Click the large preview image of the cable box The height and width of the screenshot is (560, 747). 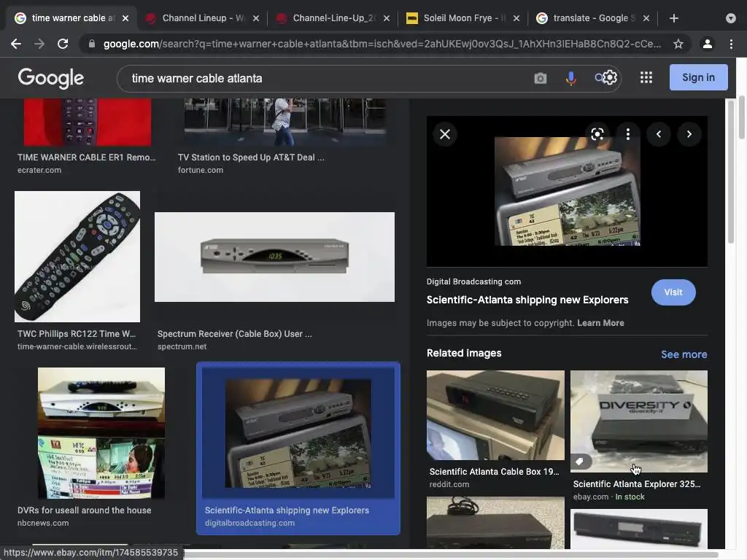568,192
